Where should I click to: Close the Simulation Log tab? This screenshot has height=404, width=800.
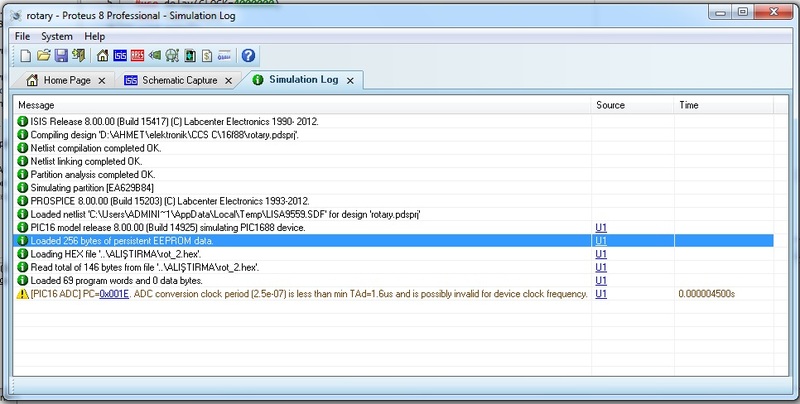(x=350, y=81)
